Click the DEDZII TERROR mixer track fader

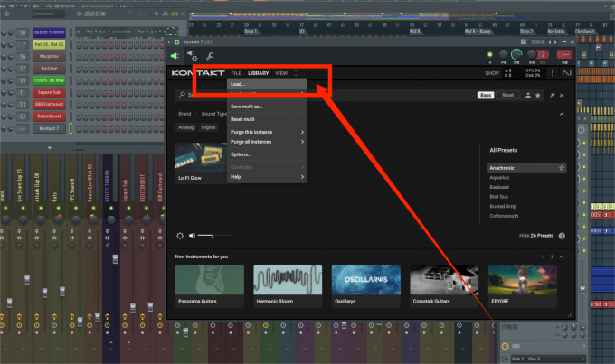115,259
